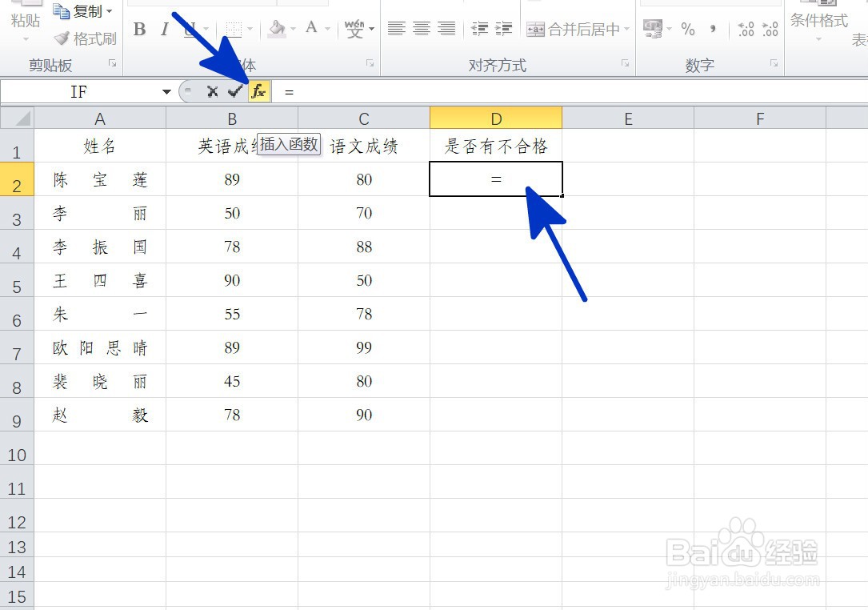Select the name cell 赵毅

pyautogui.click(x=100, y=415)
